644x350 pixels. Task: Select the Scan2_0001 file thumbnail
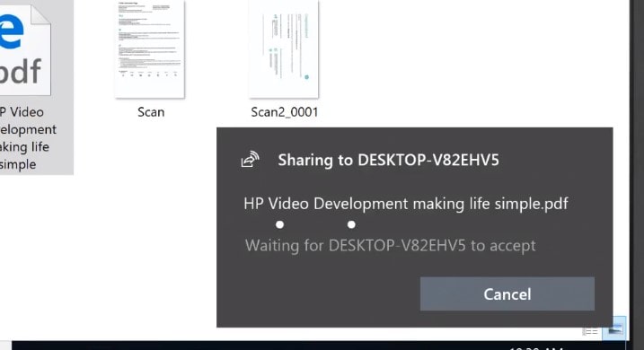tap(284, 48)
